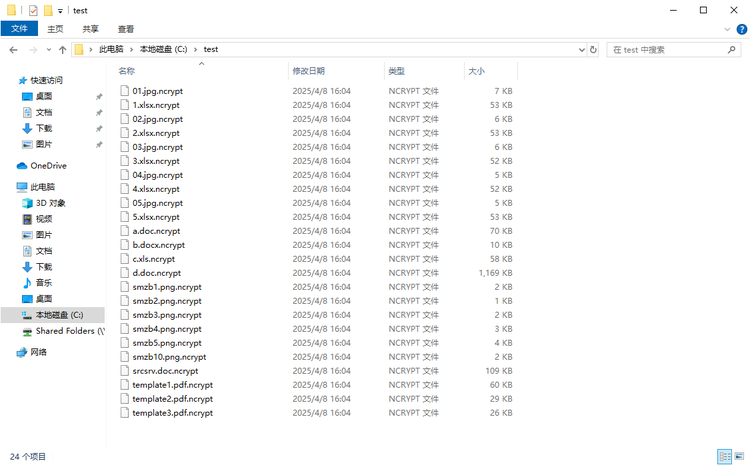Go up one folder level

coord(62,50)
